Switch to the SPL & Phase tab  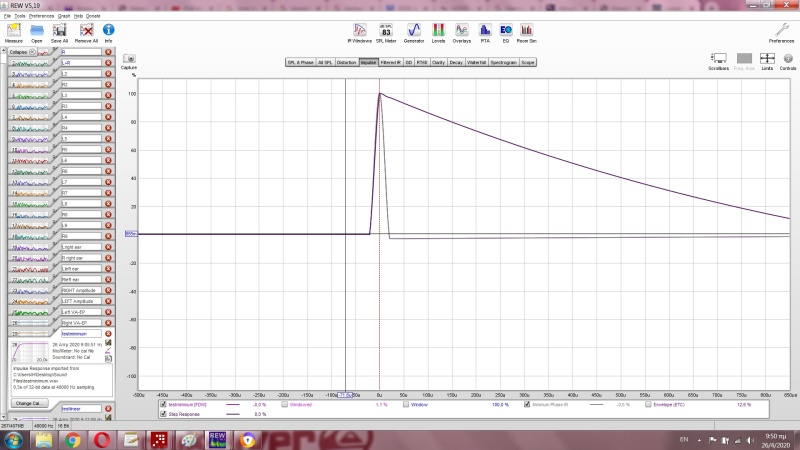[x=300, y=62]
